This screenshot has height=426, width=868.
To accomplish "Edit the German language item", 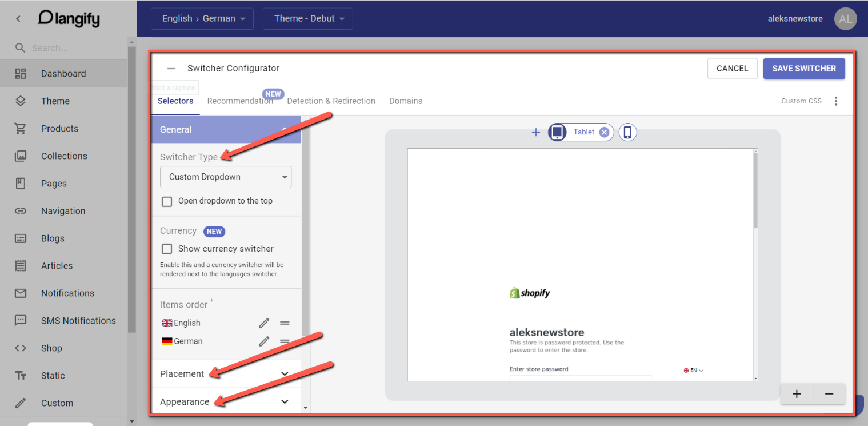I will (264, 341).
